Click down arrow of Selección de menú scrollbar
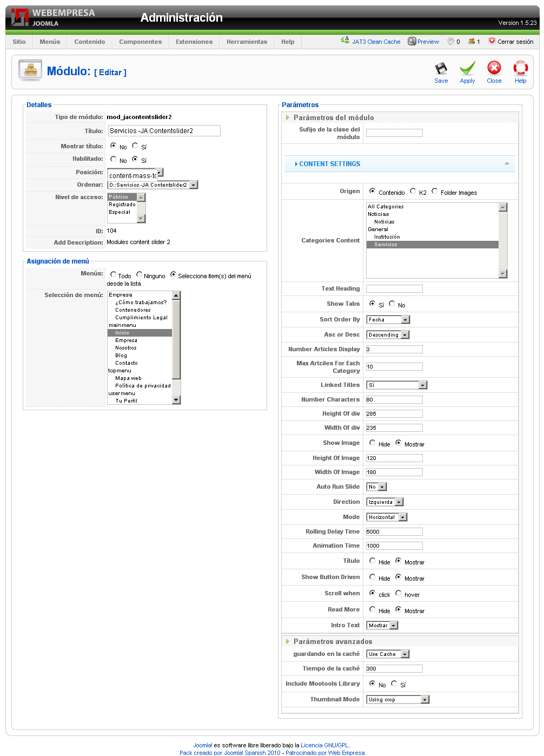The width and height of the screenshot is (544, 756). pos(176,400)
